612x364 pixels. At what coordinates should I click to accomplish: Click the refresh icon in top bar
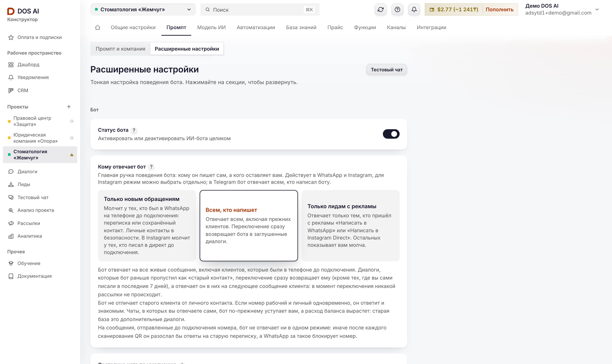(380, 10)
